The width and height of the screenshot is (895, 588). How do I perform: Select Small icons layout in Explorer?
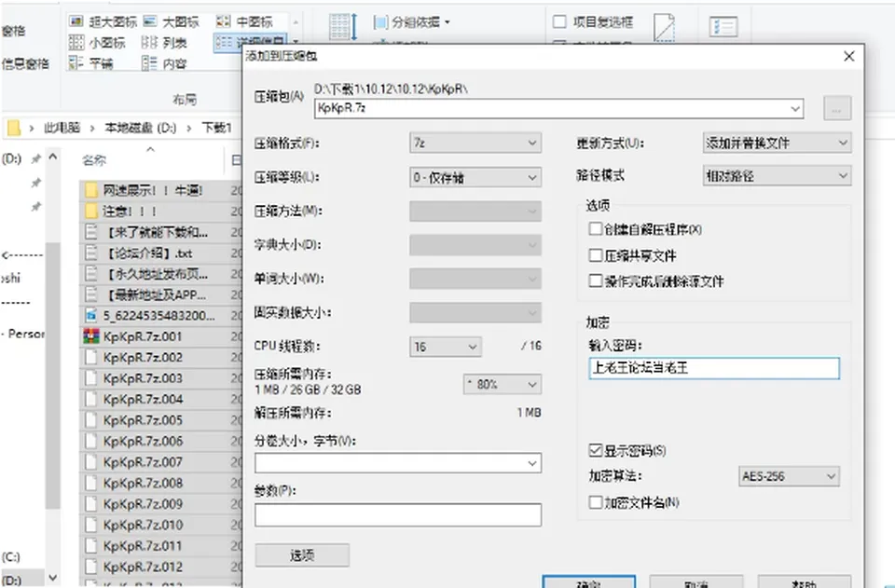click(96, 43)
